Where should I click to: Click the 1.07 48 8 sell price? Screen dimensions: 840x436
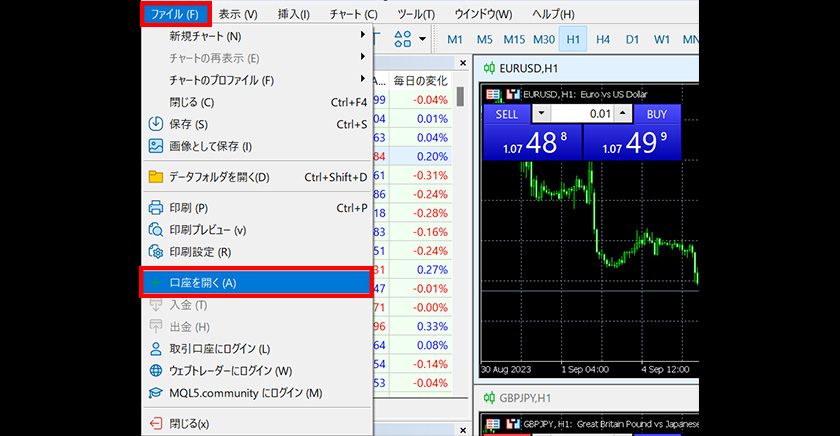(x=533, y=142)
